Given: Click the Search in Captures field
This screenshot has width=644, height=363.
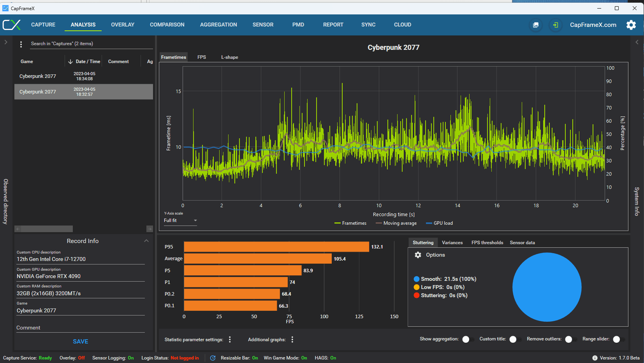Looking at the screenshot, I should (92, 44).
